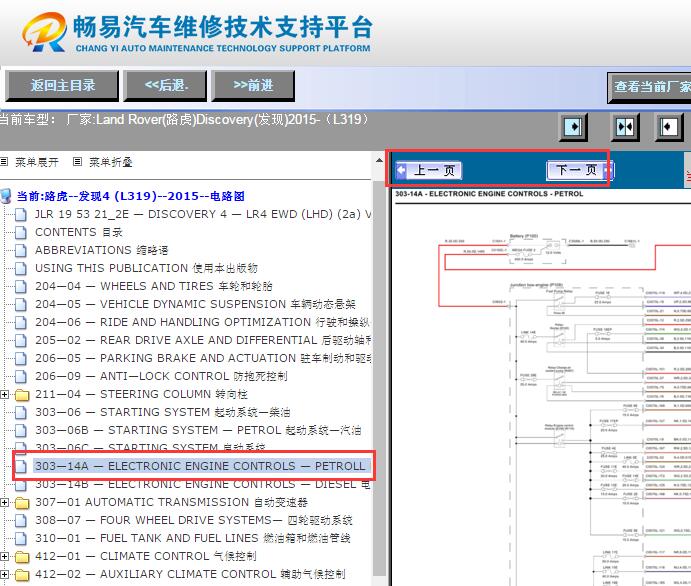Open 303-06C STARTING SYSTEM entry
Viewport: 691px width, 586px height.
click(150, 448)
